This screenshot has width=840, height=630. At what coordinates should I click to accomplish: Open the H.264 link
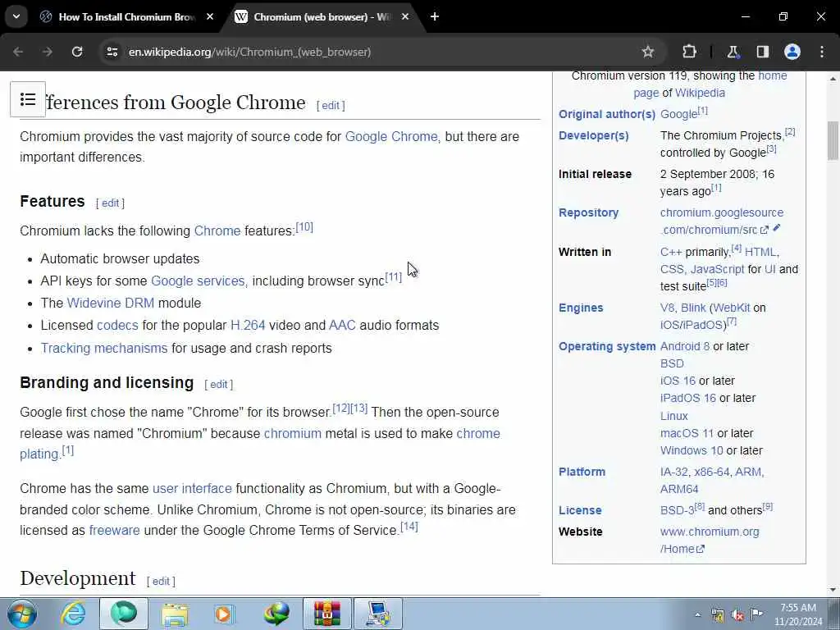tap(248, 325)
